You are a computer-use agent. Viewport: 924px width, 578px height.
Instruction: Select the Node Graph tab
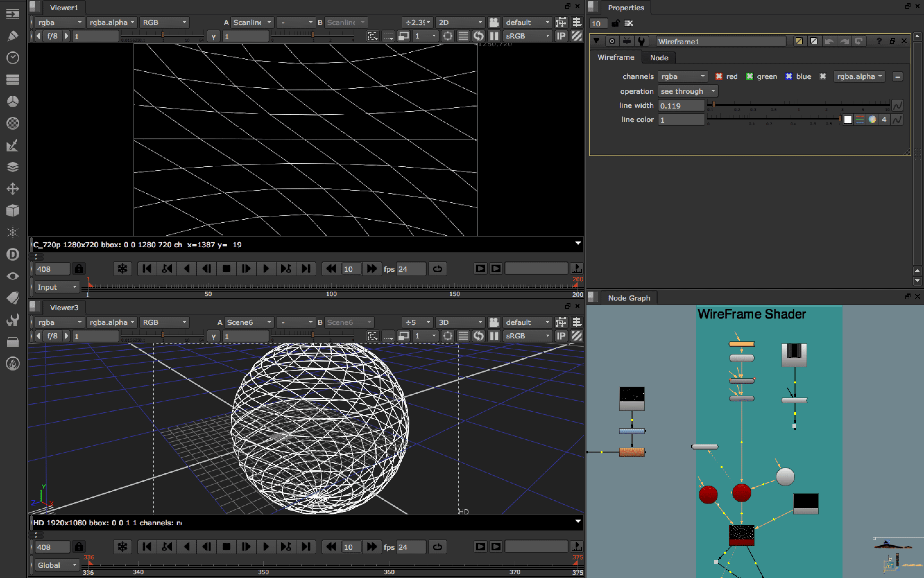pyautogui.click(x=629, y=298)
